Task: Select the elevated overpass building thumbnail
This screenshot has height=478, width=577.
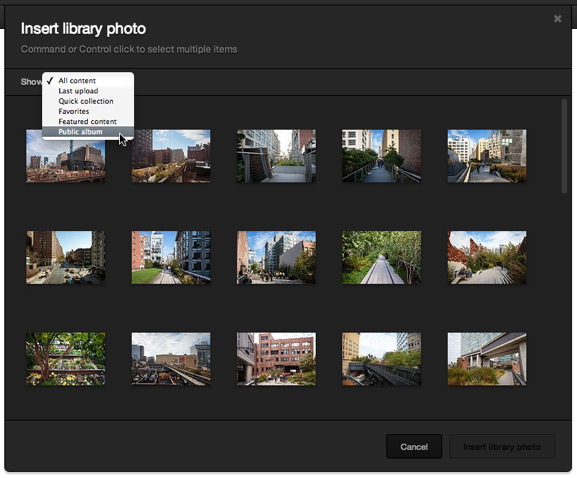Action: tap(487, 359)
